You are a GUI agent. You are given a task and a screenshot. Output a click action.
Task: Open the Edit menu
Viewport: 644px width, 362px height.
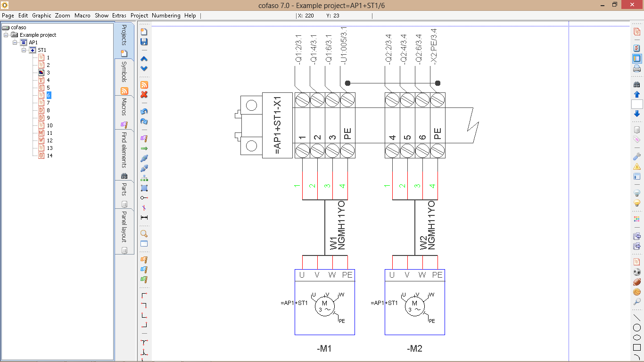(23, 16)
